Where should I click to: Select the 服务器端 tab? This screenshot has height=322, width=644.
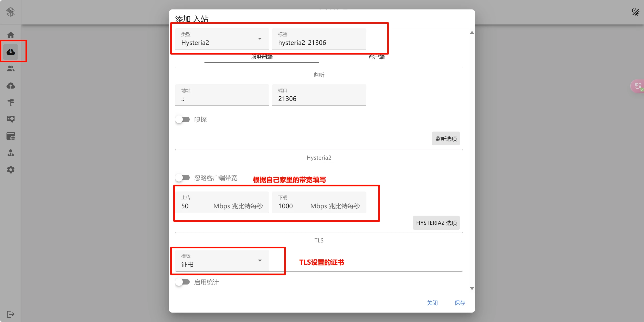262,57
